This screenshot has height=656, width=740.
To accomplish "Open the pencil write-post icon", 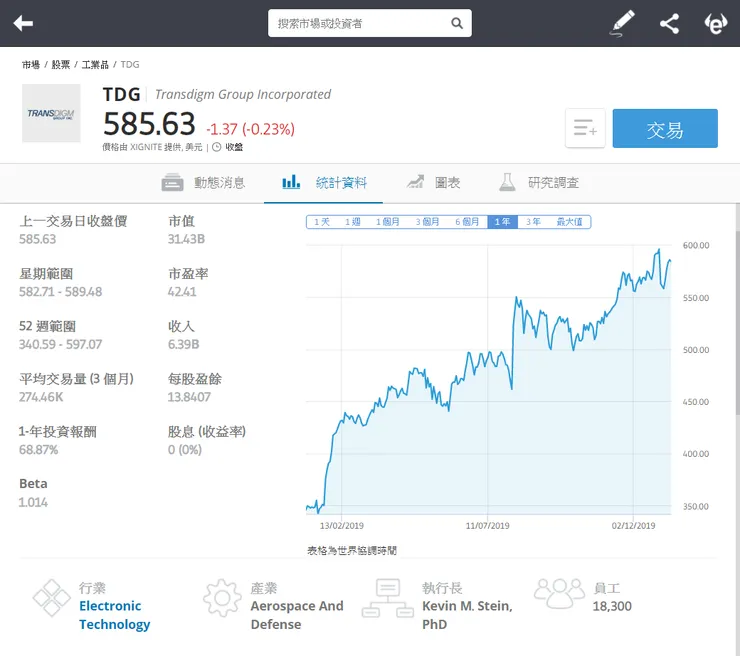I will coord(622,23).
